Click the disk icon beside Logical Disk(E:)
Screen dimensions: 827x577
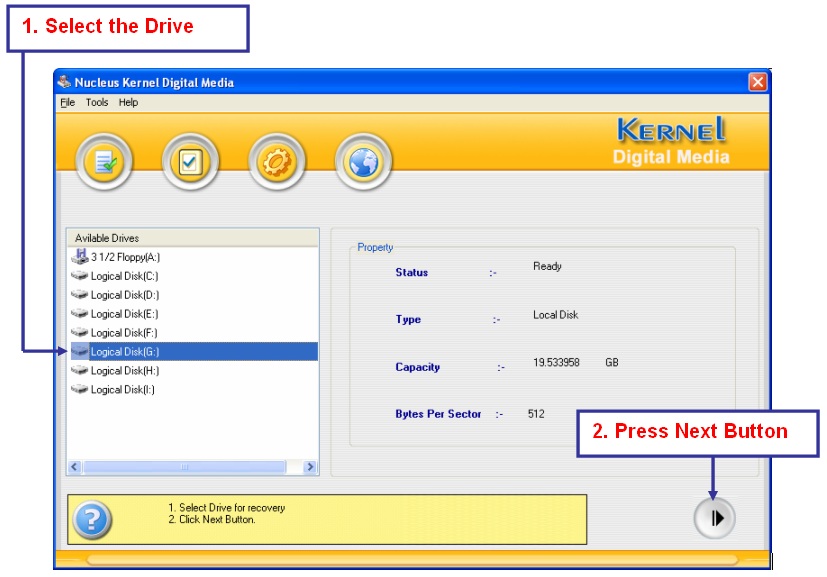click(80, 313)
